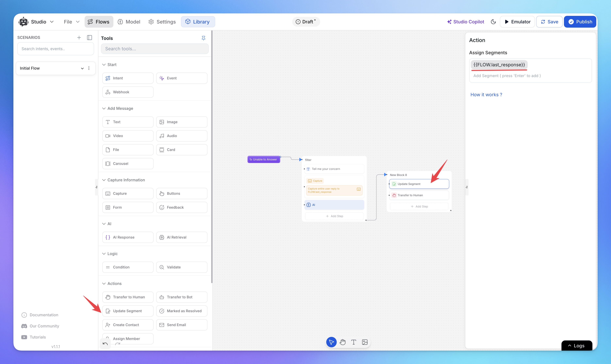Select the Video message tool
This screenshot has width=611, height=364.
point(128,136)
